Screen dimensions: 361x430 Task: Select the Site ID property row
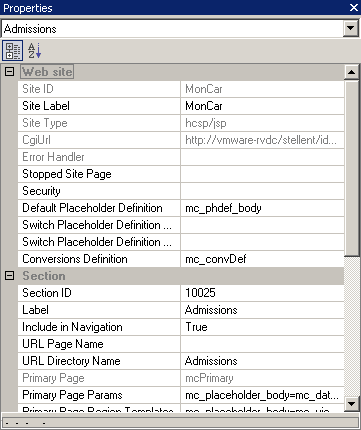[x=181, y=89]
